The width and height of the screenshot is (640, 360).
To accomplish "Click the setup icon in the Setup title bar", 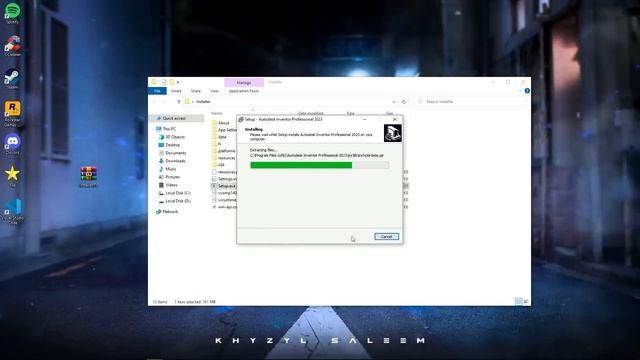I will [x=241, y=120].
